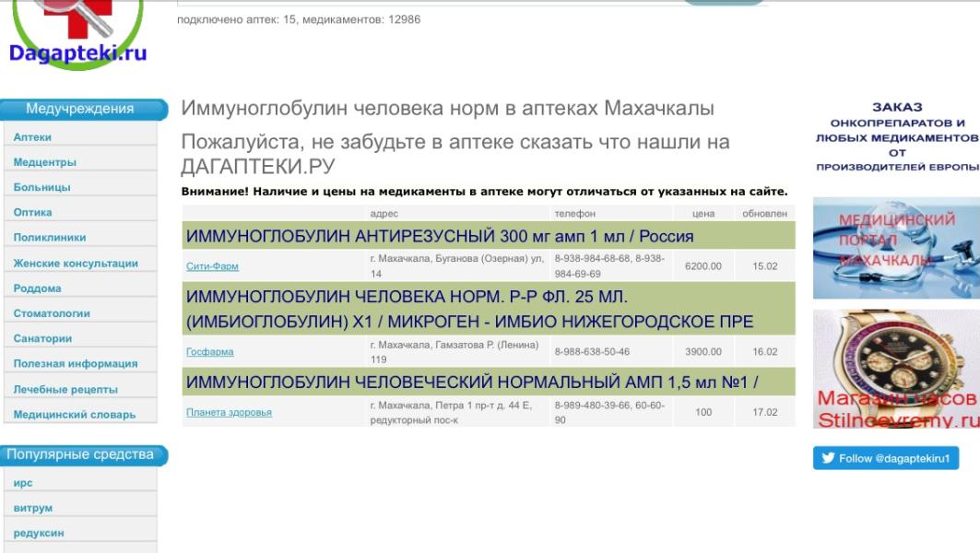Select Оптика in the sidebar
This screenshot has height=553, width=980.
click(x=33, y=212)
